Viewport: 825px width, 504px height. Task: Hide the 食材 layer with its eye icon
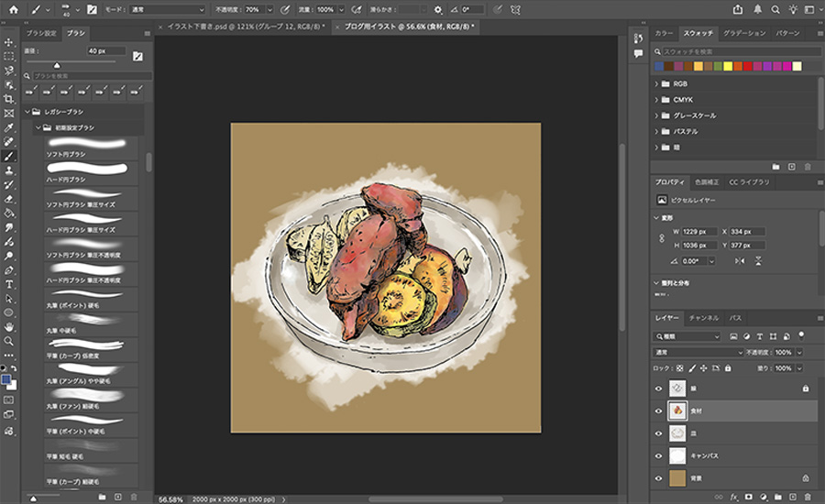coord(658,411)
